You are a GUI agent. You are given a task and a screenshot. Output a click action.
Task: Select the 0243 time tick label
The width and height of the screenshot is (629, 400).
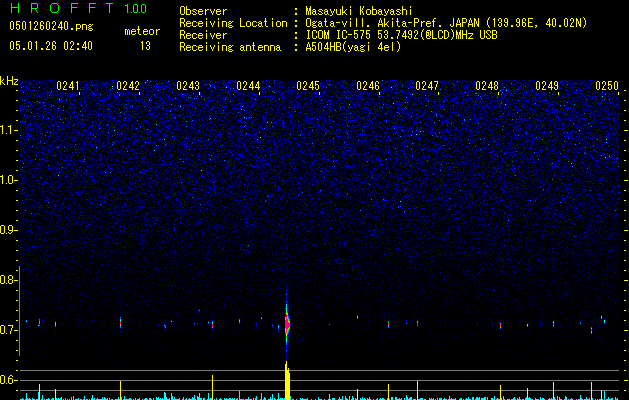(x=188, y=86)
